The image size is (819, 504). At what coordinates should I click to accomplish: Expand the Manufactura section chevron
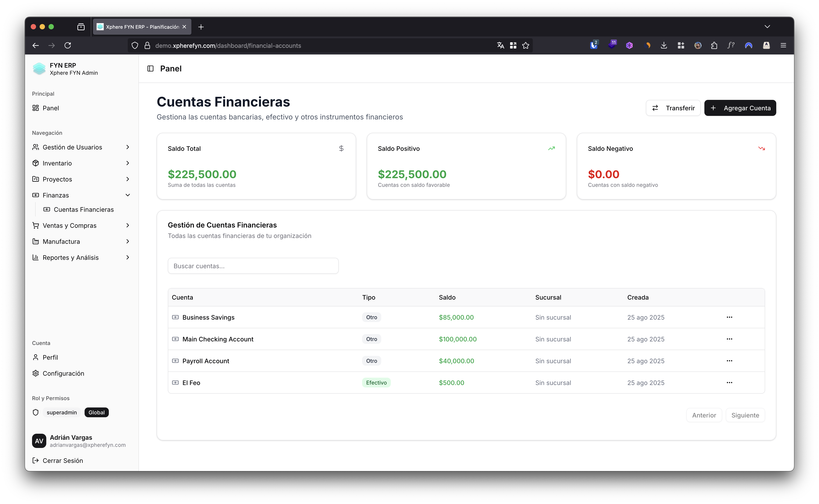pos(128,241)
